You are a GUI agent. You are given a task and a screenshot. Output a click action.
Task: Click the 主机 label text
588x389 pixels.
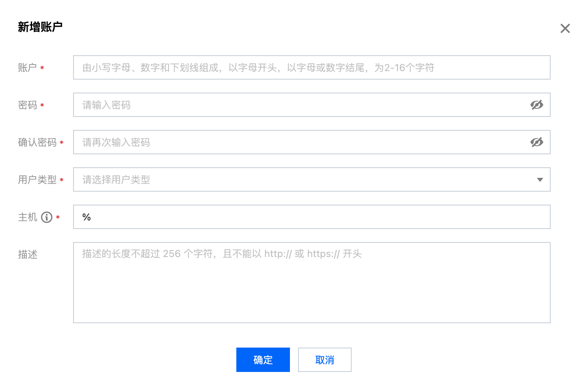tap(27, 217)
